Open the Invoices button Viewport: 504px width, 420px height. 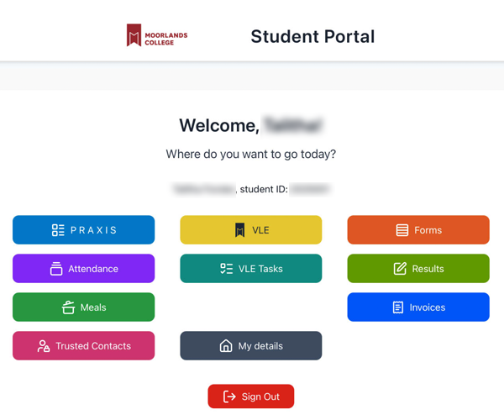coord(418,307)
